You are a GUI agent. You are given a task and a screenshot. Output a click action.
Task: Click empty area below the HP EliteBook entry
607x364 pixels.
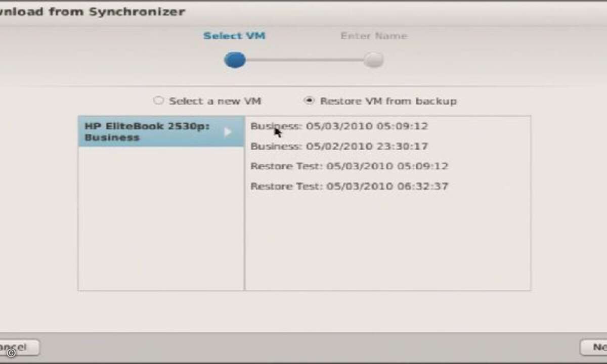coord(161,217)
